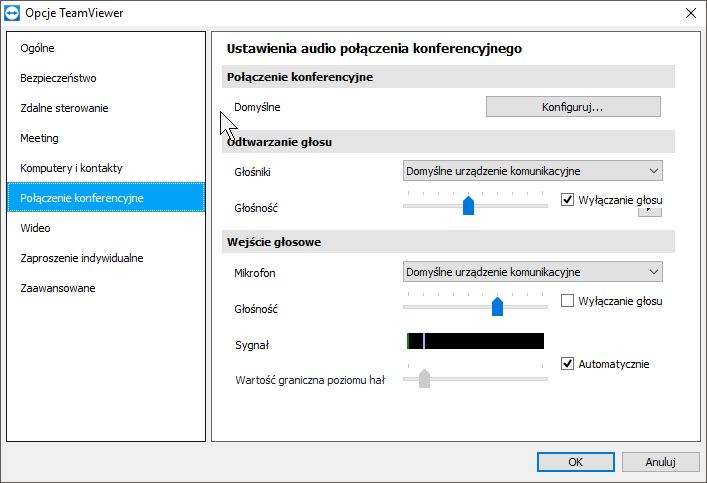Click the Konfiguruj... button
Viewport: 707px width, 483px height.
pyautogui.click(x=573, y=107)
